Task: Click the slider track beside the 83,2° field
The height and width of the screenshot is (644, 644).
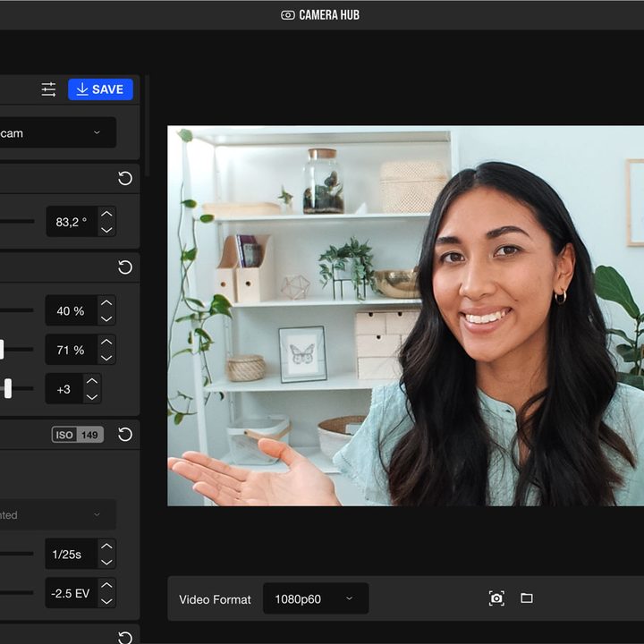Action: 17,221
